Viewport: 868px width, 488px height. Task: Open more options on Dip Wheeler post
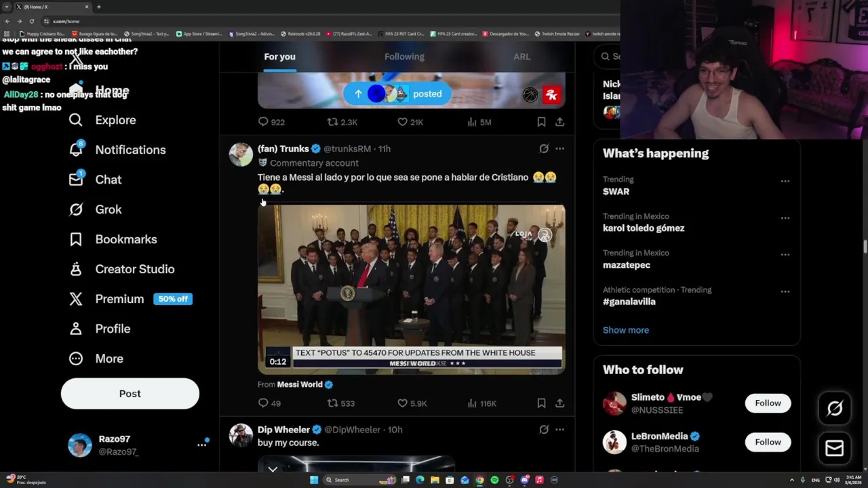point(559,430)
